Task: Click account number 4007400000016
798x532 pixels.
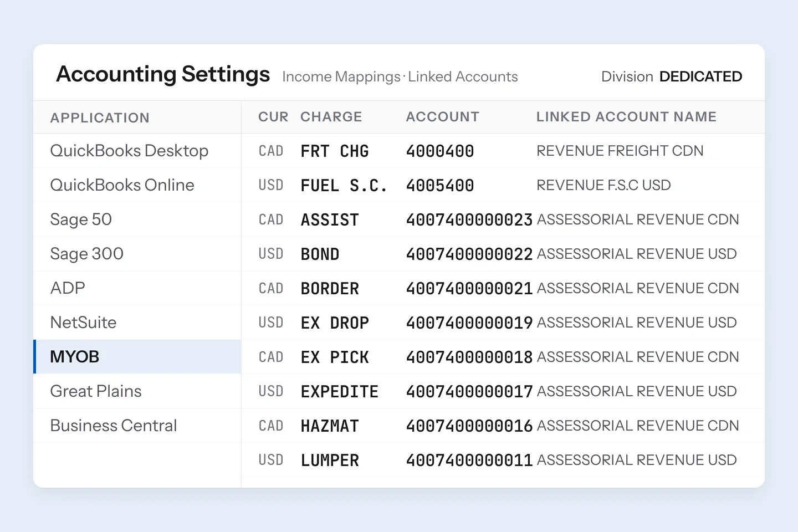Action: pyautogui.click(x=469, y=426)
